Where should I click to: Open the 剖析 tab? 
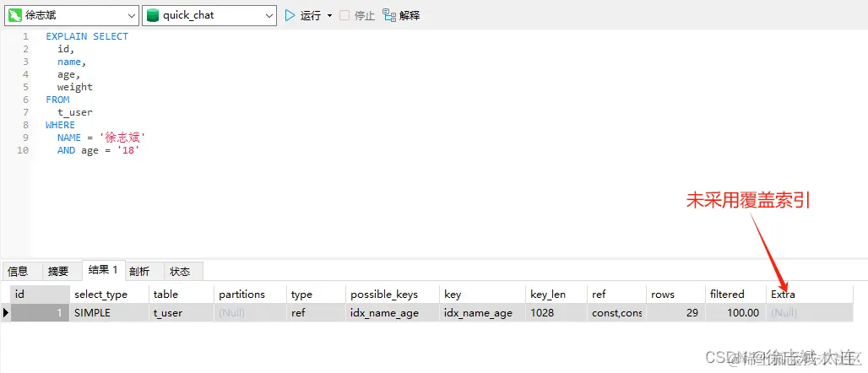pos(139,271)
